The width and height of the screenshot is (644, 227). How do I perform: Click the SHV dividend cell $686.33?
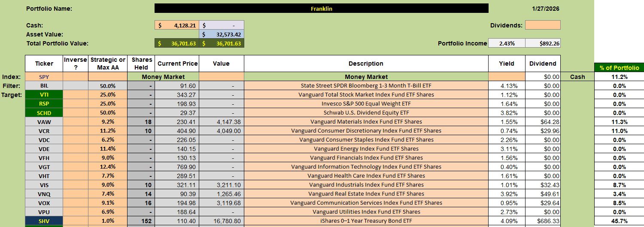[x=543, y=221]
